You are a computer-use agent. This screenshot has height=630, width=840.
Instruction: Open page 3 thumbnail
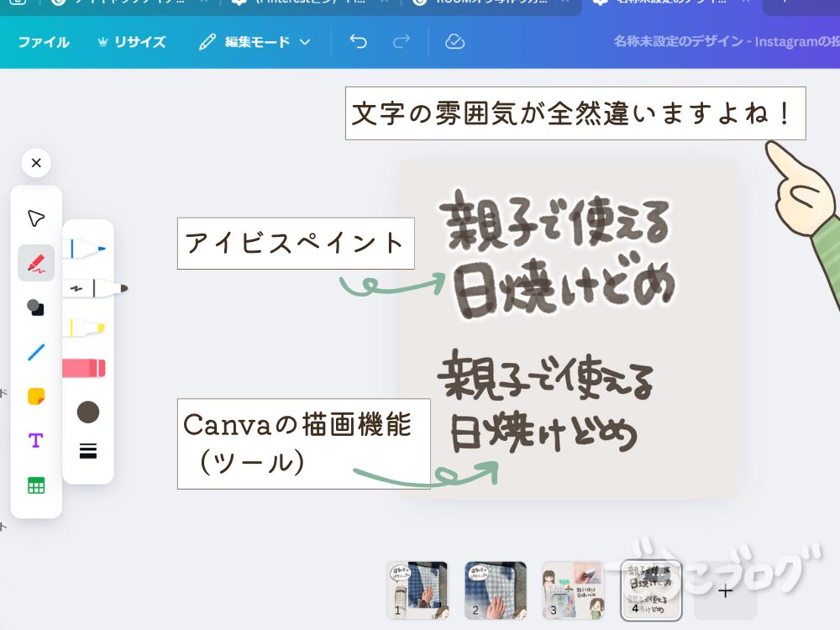[x=573, y=591]
